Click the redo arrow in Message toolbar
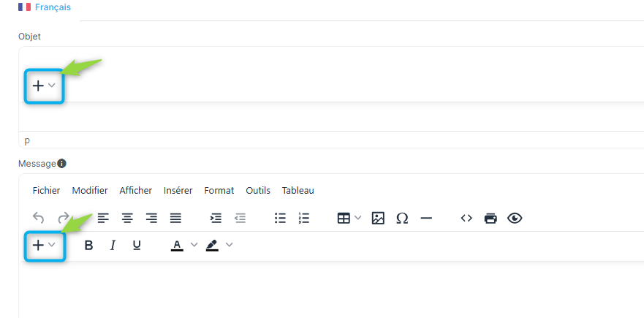This screenshot has height=318, width=644. coord(64,218)
